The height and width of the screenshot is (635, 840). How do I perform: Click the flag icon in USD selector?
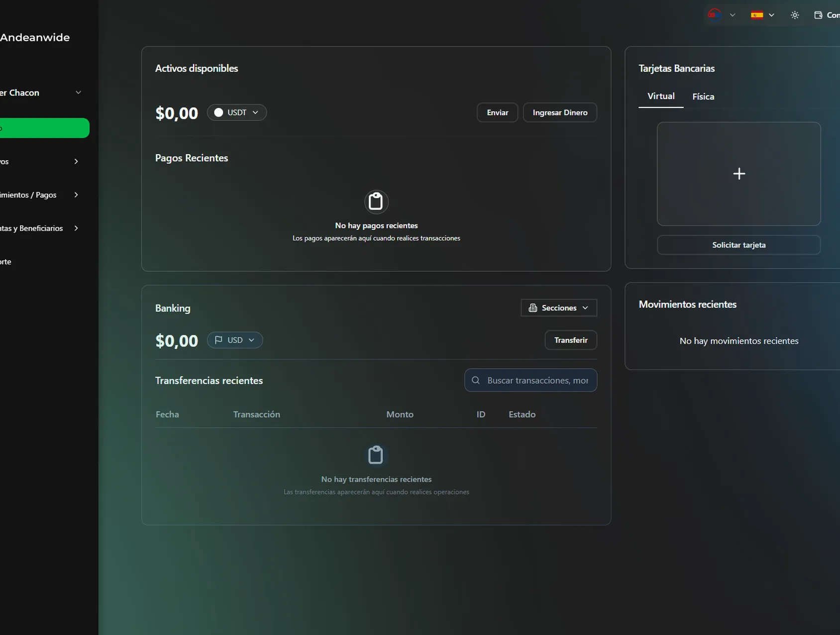click(218, 340)
